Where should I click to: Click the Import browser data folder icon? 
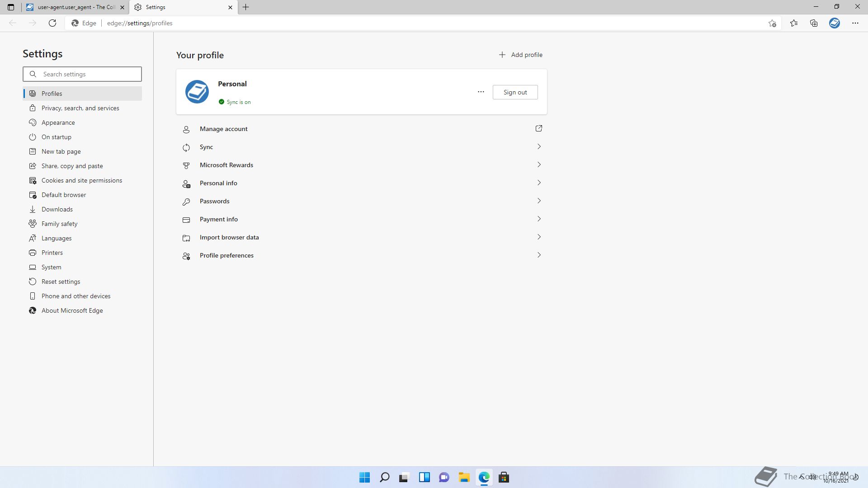(186, 238)
